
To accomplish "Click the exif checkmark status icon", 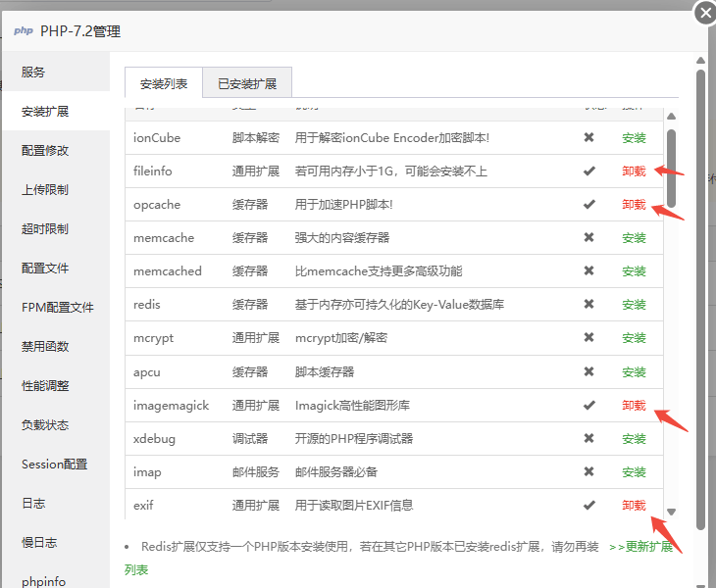I will 589,505.
